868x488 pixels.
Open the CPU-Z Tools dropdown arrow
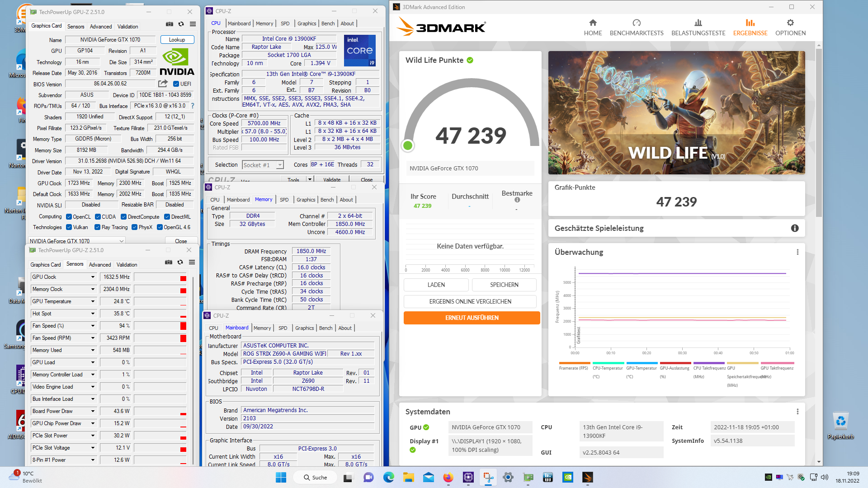click(x=310, y=179)
